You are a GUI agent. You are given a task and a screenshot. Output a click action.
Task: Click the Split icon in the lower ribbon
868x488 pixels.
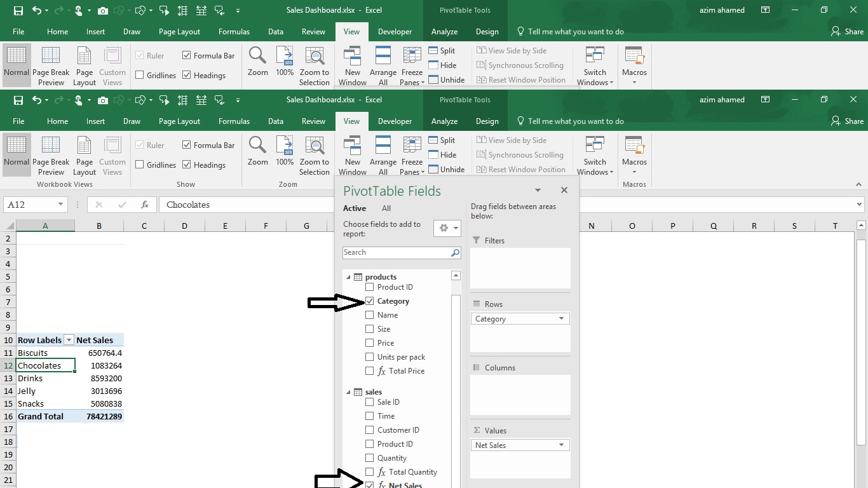[433, 140]
